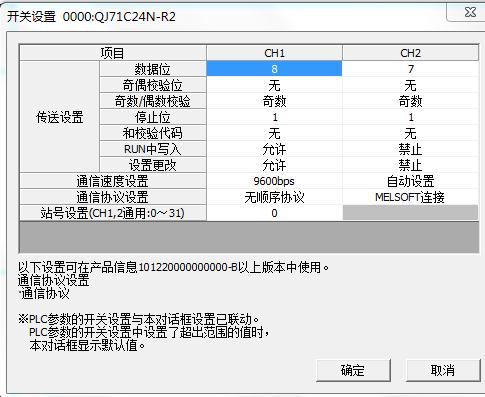The width and height of the screenshot is (485, 397).
Task: Select CH2 设置更改 禁止 cell
Action: click(410, 165)
